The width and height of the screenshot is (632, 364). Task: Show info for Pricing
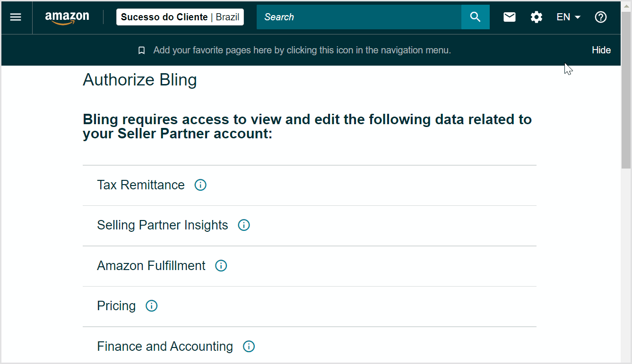(151, 306)
